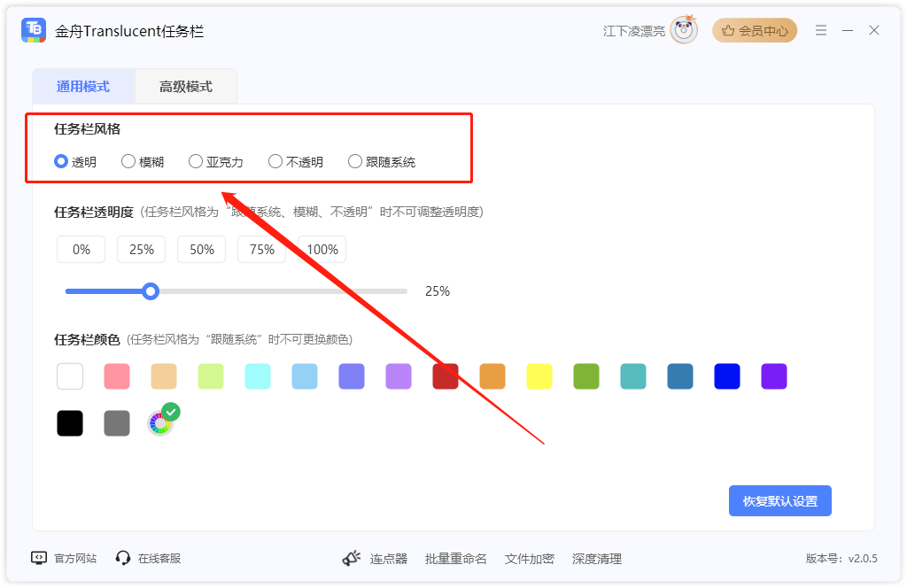Click the 批量重命名 link
The width and height of the screenshot is (907, 588).
[x=455, y=559]
